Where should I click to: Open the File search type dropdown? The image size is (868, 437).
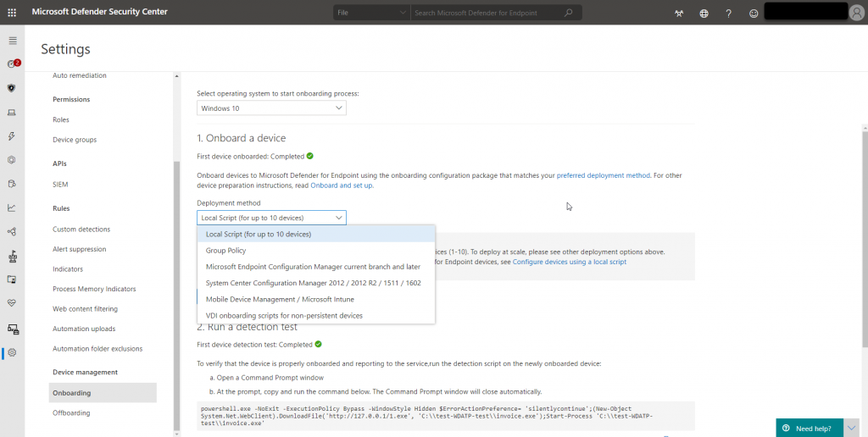[371, 12]
